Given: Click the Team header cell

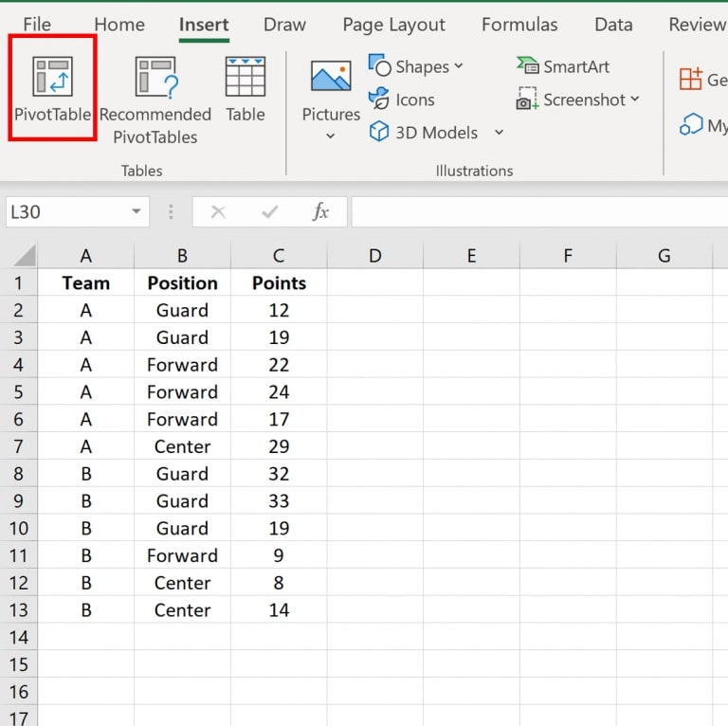Looking at the screenshot, I should pos(86,282).
